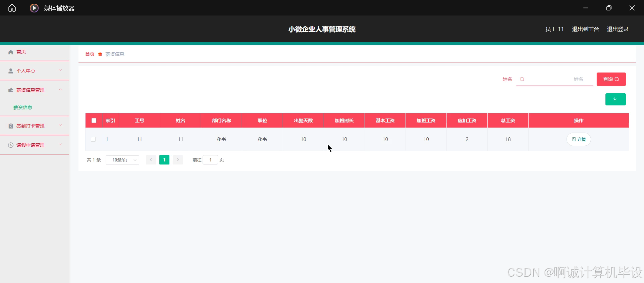Click 退出到前台 in the header

point(586,29)
